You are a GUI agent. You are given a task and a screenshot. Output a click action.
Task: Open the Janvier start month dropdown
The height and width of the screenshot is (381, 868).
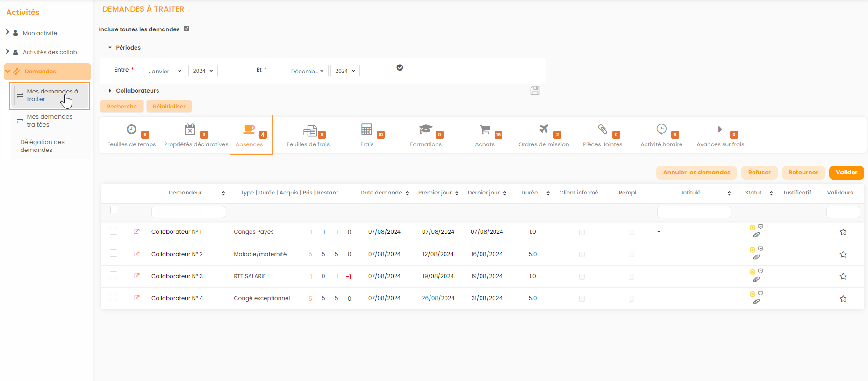click(165, 71)
